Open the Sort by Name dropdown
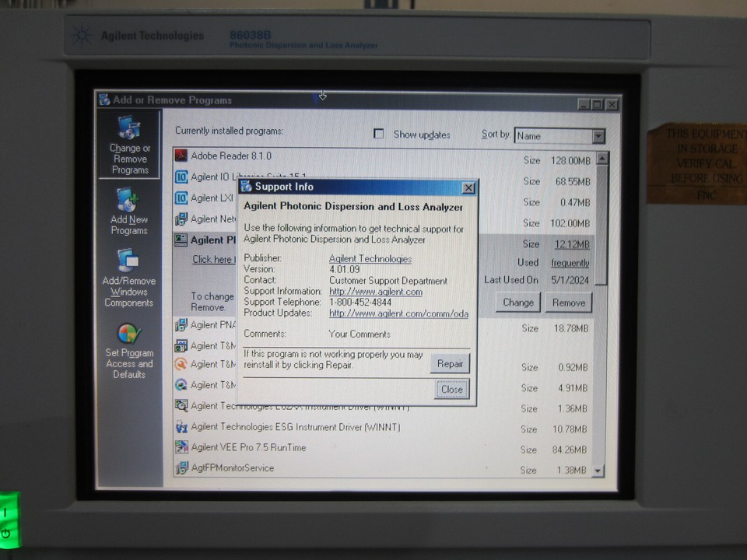This screenshot has width=747, height=560. (598, 136)
